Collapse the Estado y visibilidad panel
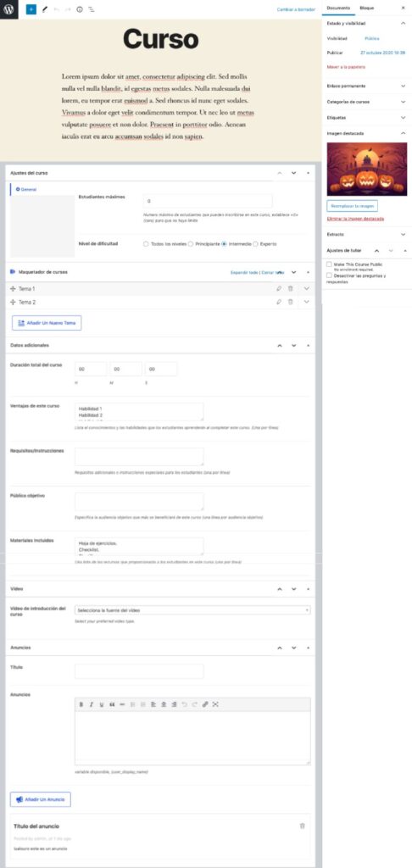The height and width of the screenshot is (868, 412). tap(403, 23)
